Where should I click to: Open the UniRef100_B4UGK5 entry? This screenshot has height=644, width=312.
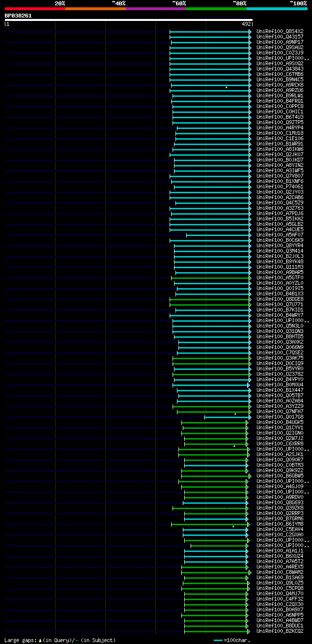[x=280, y=422]
